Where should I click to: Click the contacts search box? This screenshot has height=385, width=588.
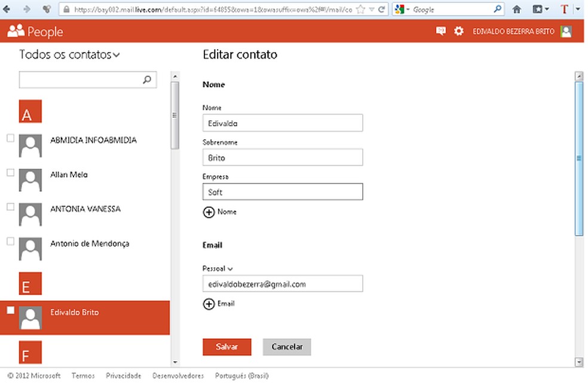coord(88,80)
